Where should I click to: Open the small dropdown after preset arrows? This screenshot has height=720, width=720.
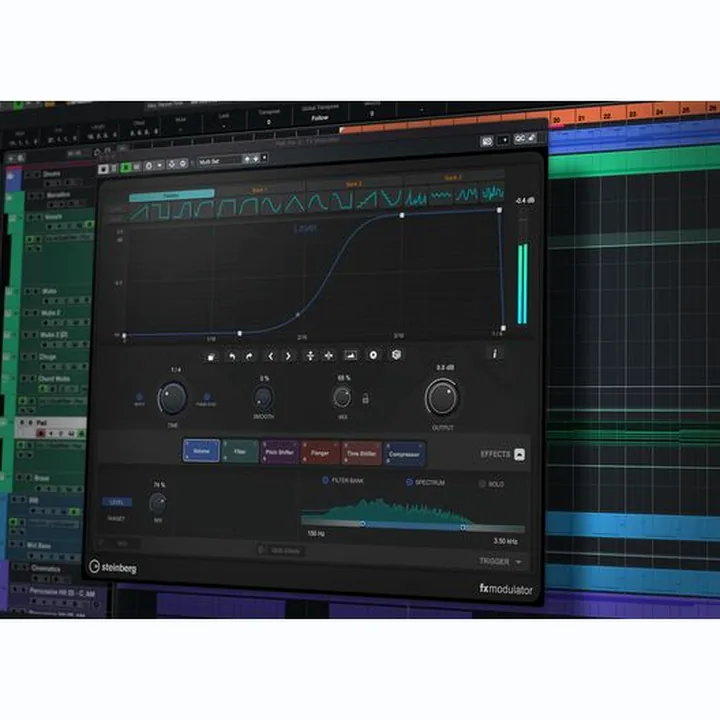(x=264, y=158)
